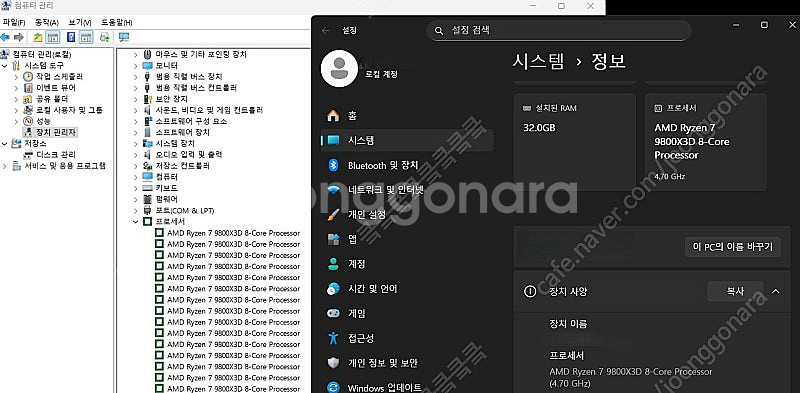
Task: Click the 복사 button beside 장치 사양
Action: [x=735, y=291]
